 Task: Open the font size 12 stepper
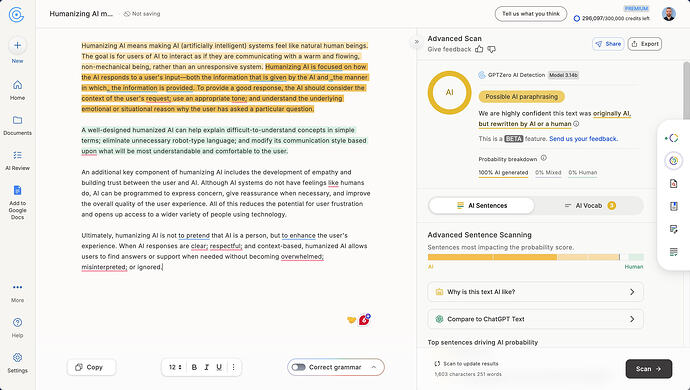[x=175, y=367]
